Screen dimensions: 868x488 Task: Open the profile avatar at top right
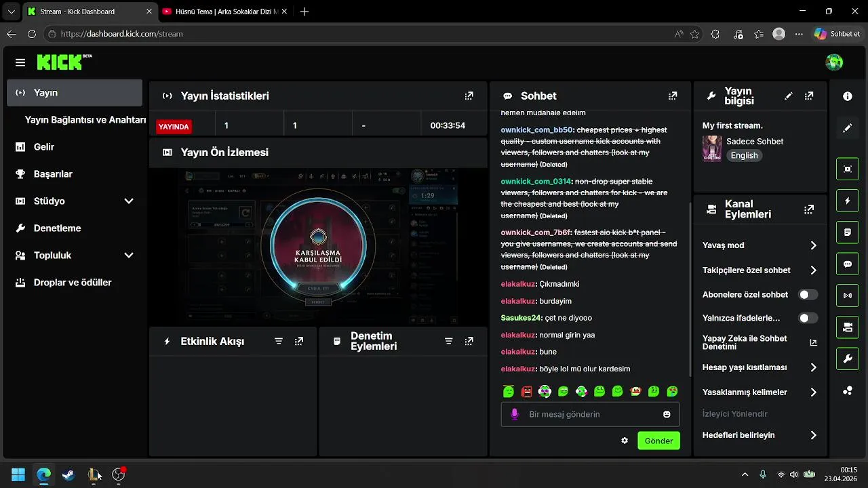[x=834, y=62]
